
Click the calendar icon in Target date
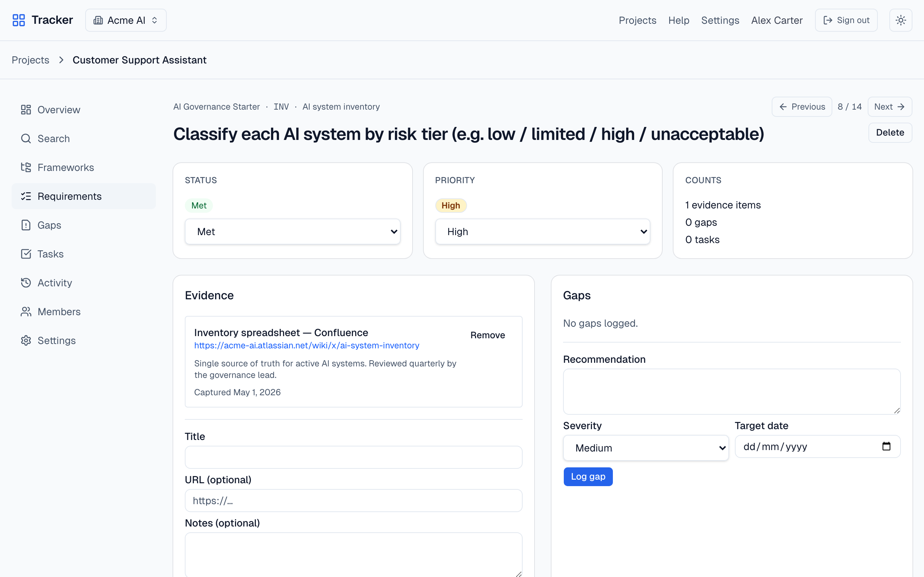(x=886, y=446)
